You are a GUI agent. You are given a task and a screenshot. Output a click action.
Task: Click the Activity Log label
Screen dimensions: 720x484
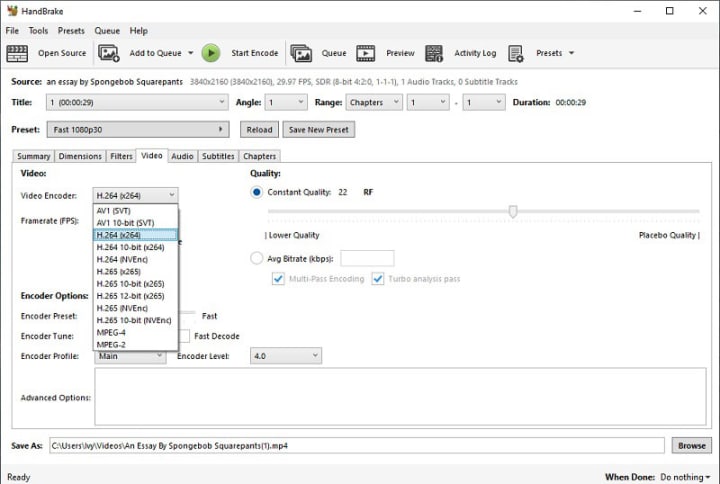coord(475,53)
